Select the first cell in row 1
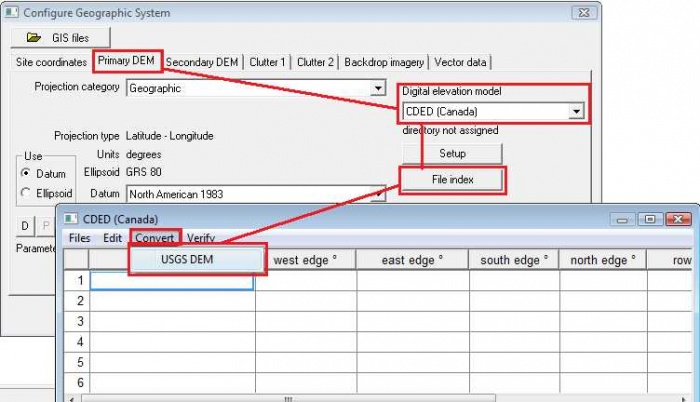This screenshot has width=700, height=402. (x=171, y=281)
